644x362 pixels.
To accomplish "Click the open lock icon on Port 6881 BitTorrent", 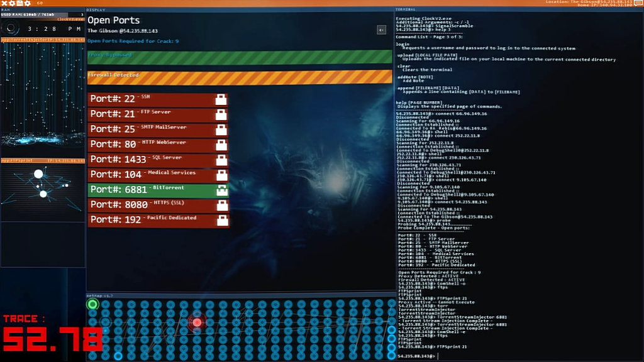I will 222,190.
